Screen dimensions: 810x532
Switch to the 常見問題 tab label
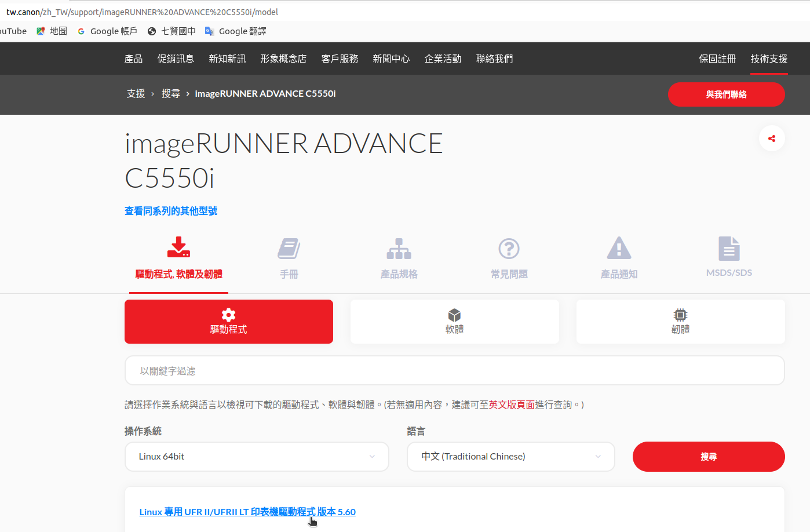pyautogui.click(x=509, y=274)
